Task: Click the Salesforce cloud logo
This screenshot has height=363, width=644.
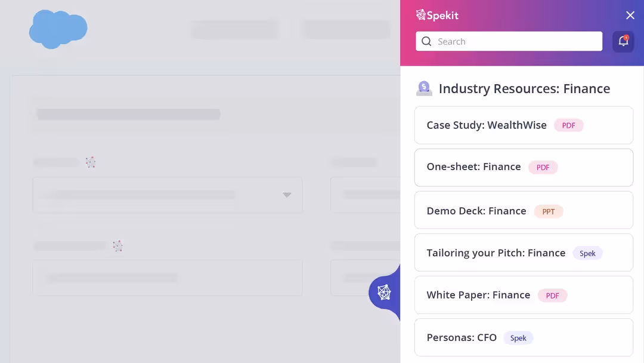Action: click(x=58, y=29)
